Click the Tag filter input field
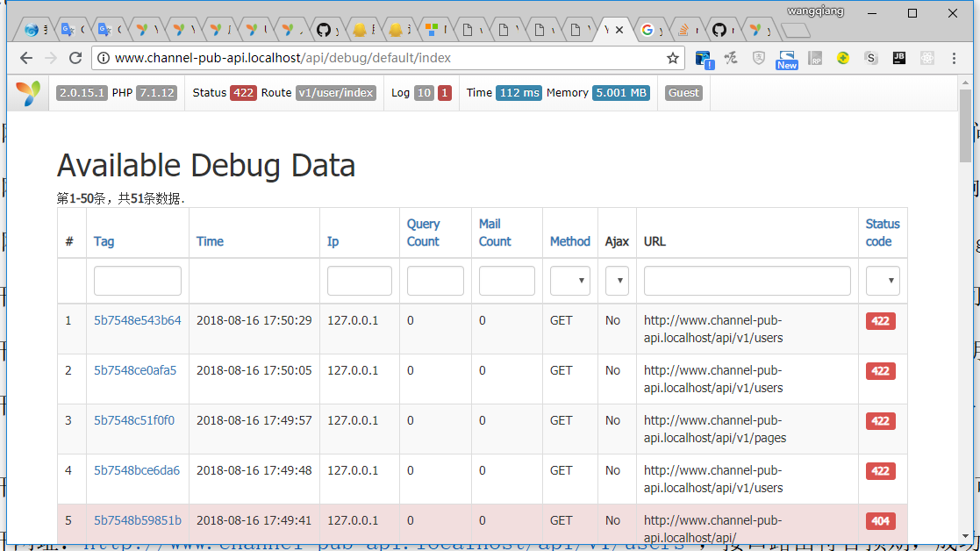 tap(137, 281)
